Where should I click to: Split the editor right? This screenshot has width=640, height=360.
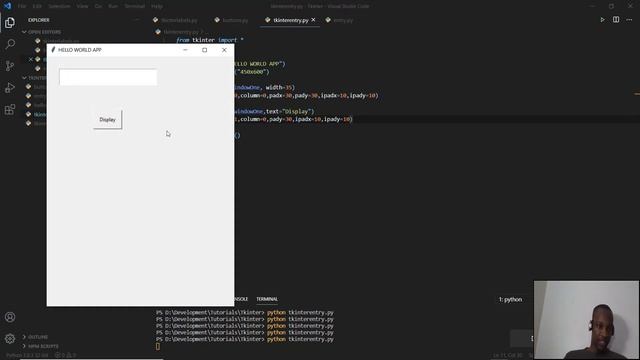point(616,20)
